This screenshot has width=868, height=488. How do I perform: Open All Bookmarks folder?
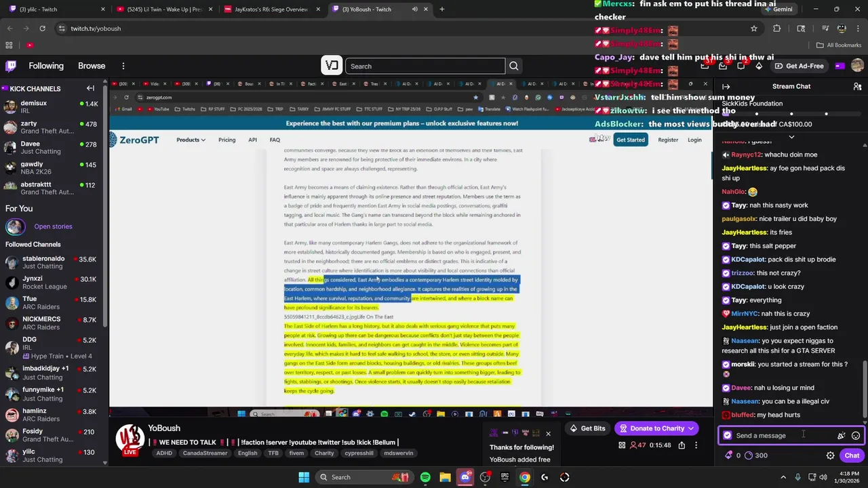point(839,45)
